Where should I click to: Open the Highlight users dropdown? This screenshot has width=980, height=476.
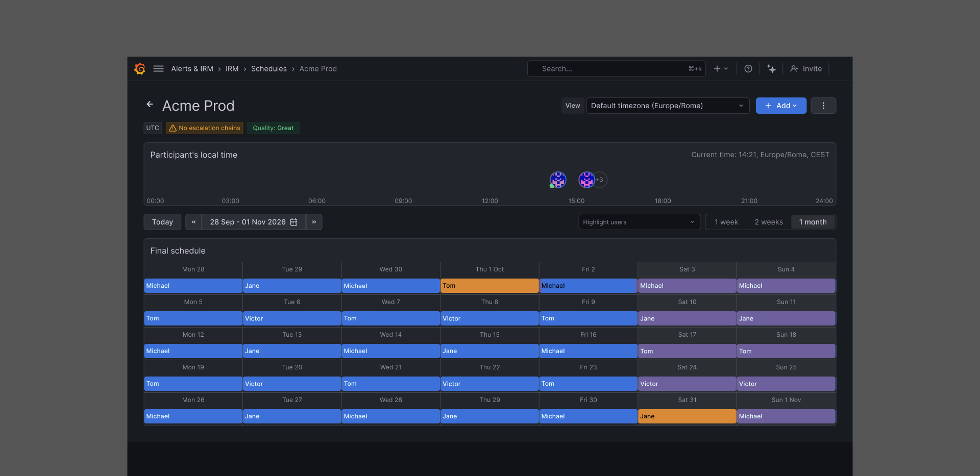(639, 222)
